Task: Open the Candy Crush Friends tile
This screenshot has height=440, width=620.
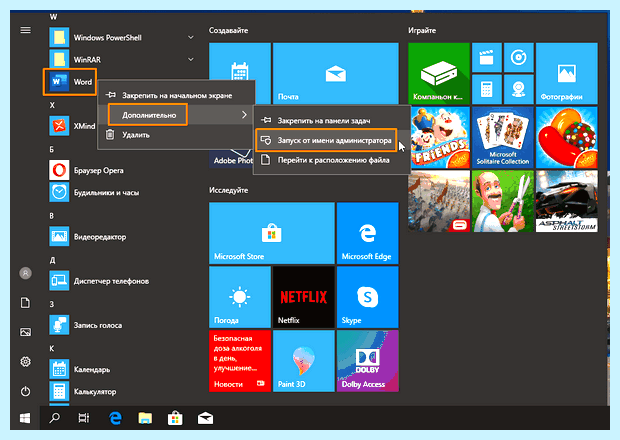Action: tap(439, 138)
